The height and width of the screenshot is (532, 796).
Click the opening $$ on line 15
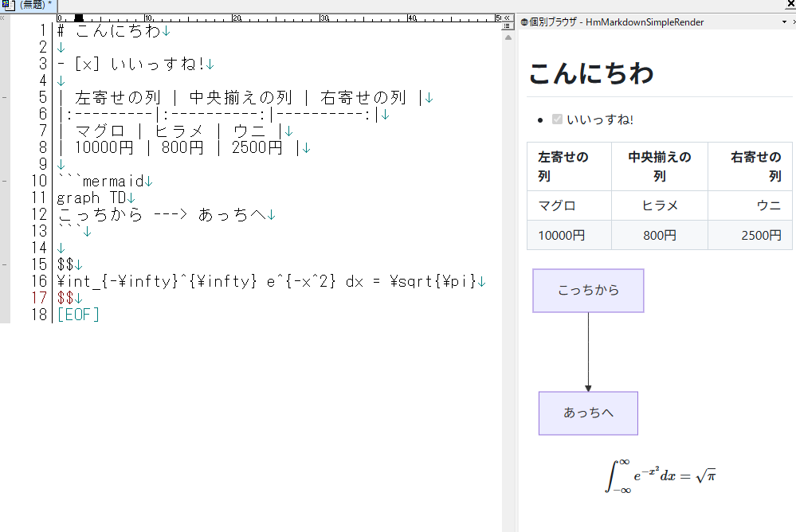pos(65,264)
